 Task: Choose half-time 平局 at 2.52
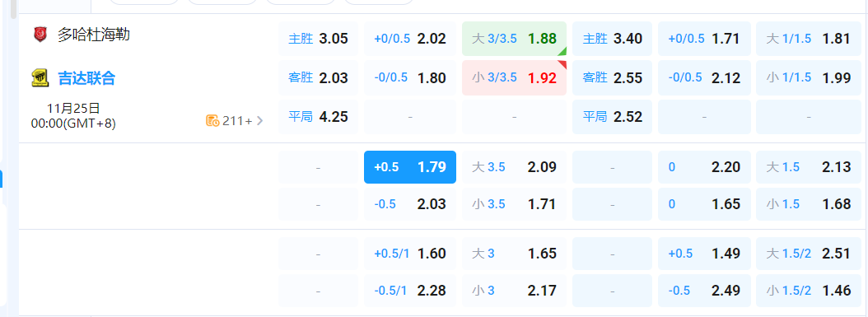tap(612, 117)
